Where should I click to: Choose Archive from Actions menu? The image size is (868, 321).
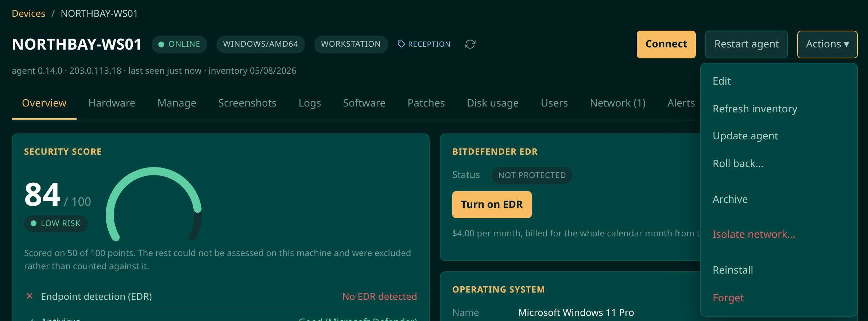[x=779, y=199]
